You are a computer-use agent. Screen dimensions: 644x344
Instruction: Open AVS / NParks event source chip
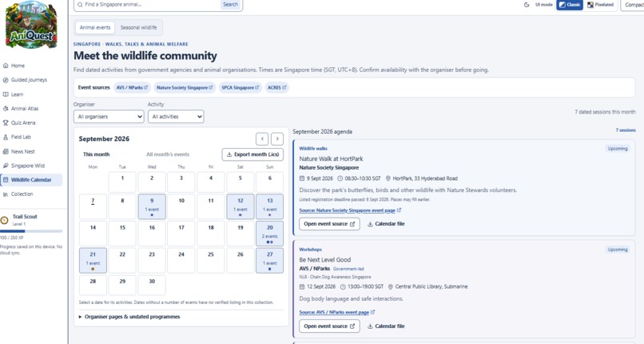coord(132,87)
